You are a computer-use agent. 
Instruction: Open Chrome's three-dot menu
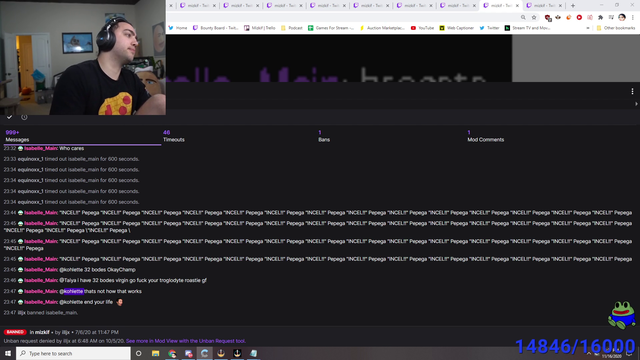632,18
